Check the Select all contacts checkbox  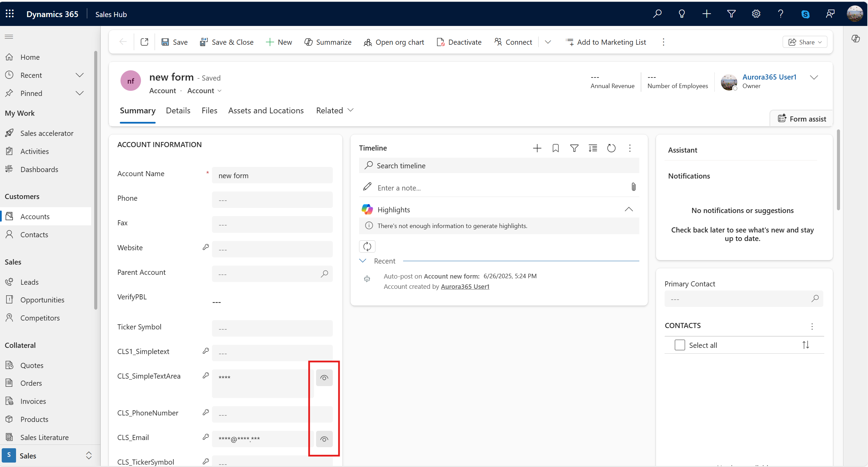[x=680, y=345]
